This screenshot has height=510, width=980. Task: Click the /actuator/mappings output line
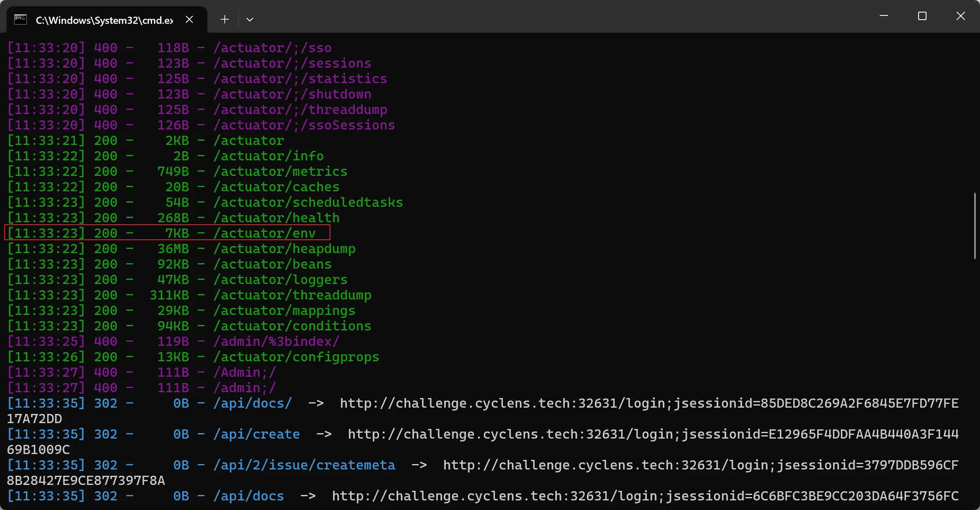(181, 310)
